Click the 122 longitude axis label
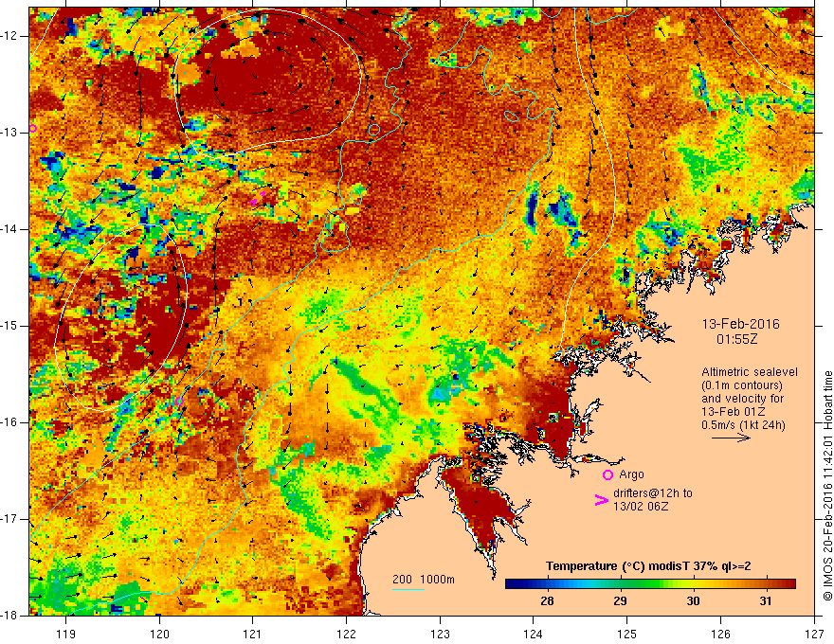Screen dimensions: 834x644 pos(346,634)
